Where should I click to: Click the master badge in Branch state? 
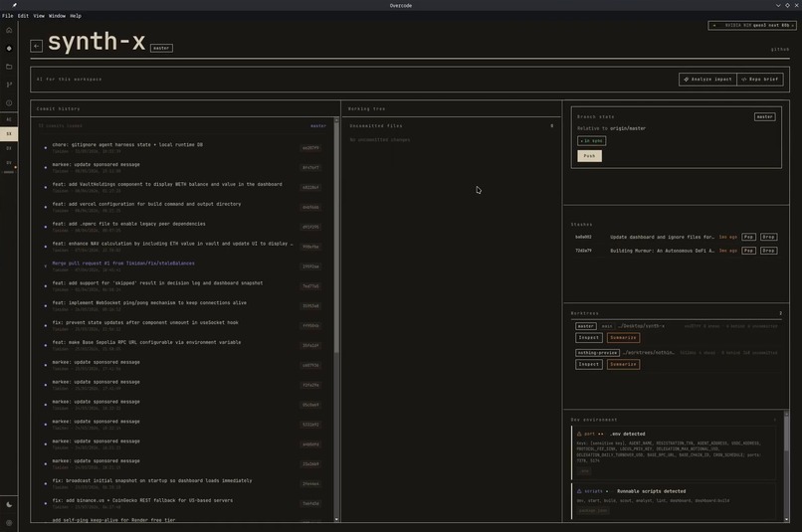[764, 117]
